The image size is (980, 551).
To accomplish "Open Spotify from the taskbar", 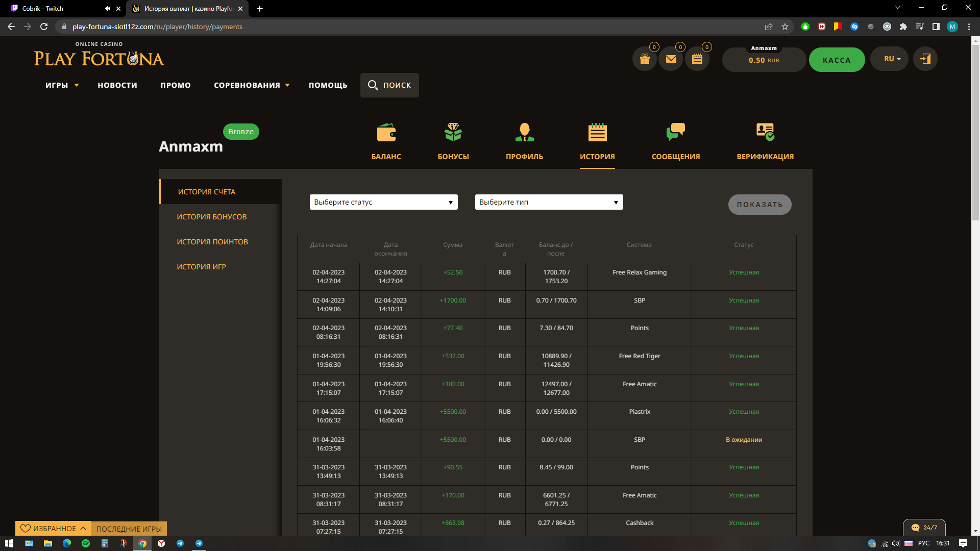I will coord(86,543).
